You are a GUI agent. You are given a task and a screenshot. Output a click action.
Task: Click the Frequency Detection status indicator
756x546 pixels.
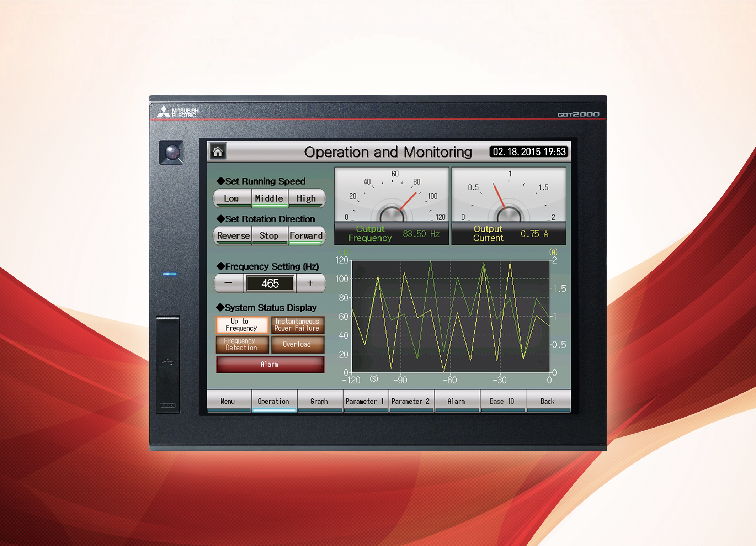pyautogui.click(x=242, y=344)
